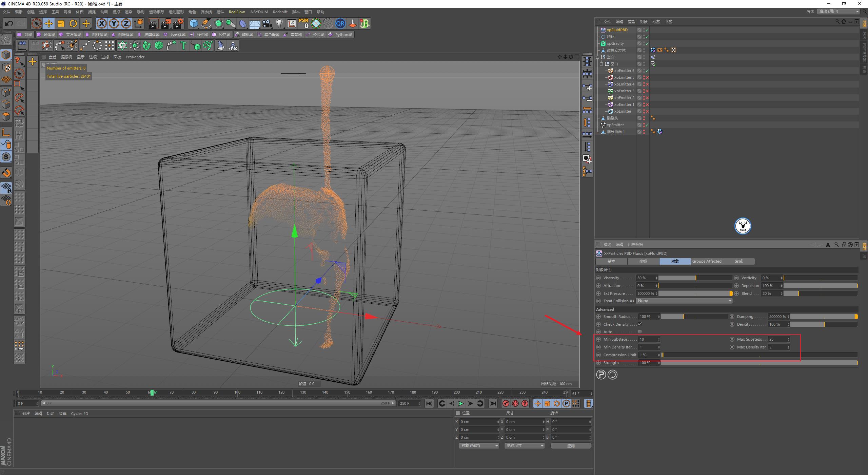Collapse the 空白 null in the Object Manager

pyautogui.click(x=597, y=57)
